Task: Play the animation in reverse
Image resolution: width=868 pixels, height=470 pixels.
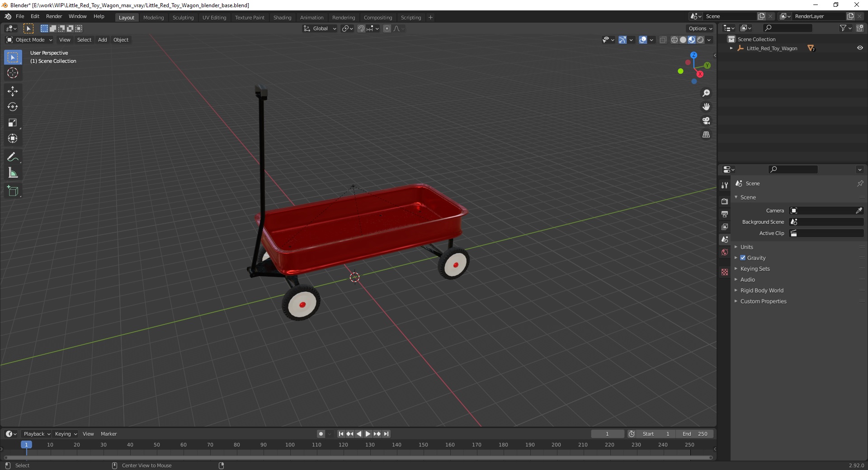Action: (x=359, y=434)
